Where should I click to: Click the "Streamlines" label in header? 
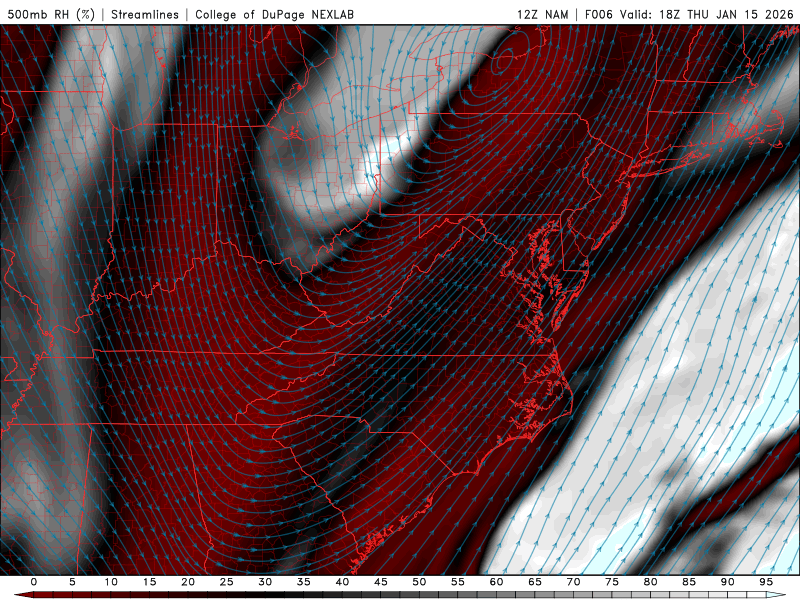[x=145, y=14]
